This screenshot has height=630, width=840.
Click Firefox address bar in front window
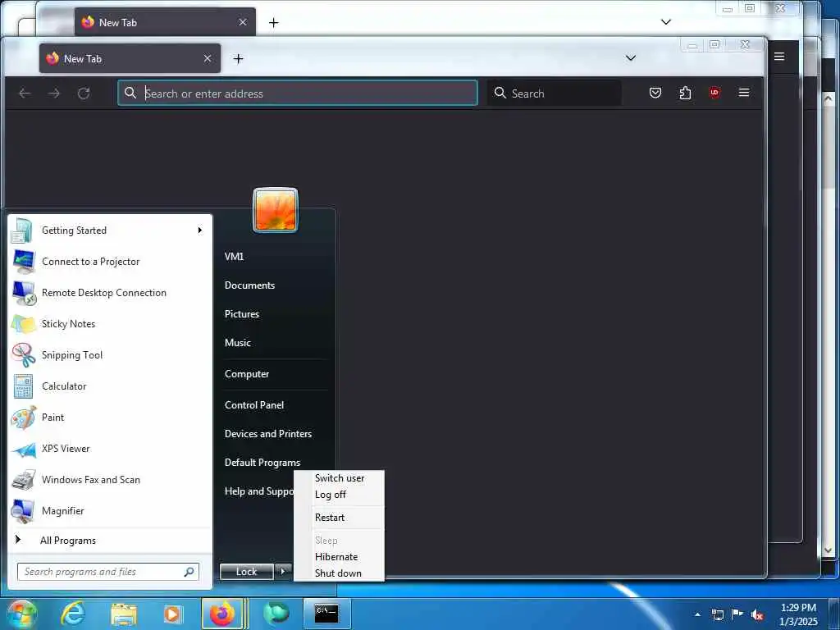tap(298, 94)
